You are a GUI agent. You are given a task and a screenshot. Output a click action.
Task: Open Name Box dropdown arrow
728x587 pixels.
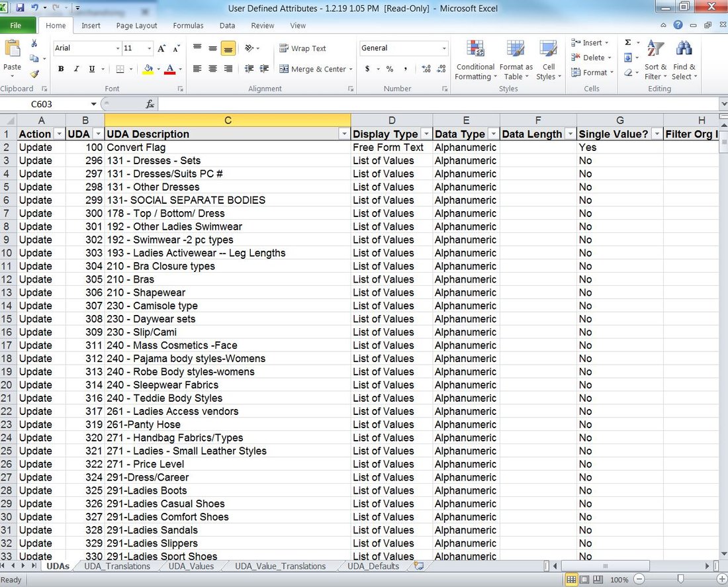point(93,104)
